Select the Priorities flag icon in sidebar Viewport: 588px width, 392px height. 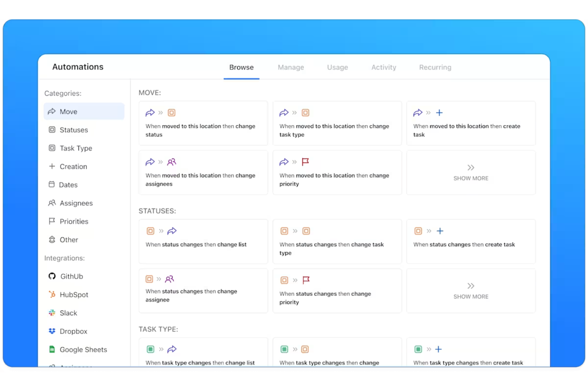pos(52,221)
